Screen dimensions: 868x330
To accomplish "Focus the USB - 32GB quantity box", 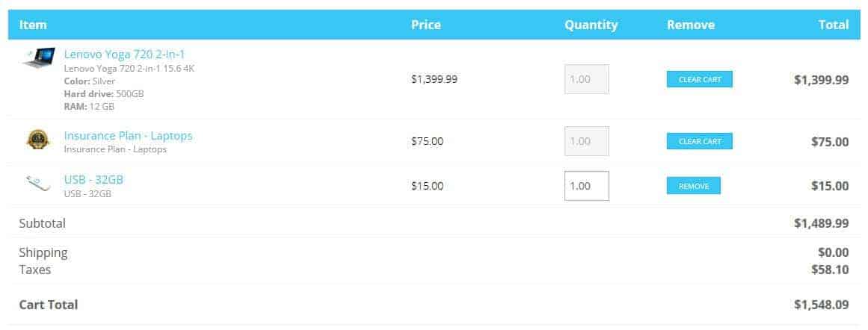I will 587,186.
